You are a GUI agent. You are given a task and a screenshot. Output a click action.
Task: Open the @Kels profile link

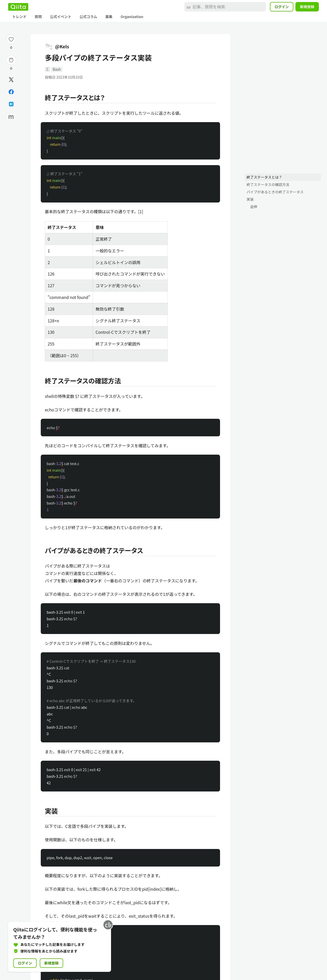coord(62,47)
